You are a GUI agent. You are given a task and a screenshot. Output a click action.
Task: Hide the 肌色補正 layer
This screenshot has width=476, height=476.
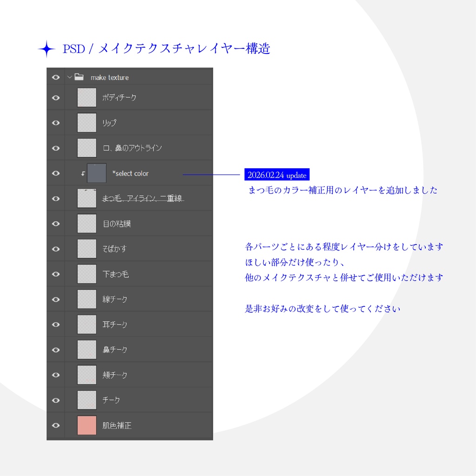(x=56, y=425)
